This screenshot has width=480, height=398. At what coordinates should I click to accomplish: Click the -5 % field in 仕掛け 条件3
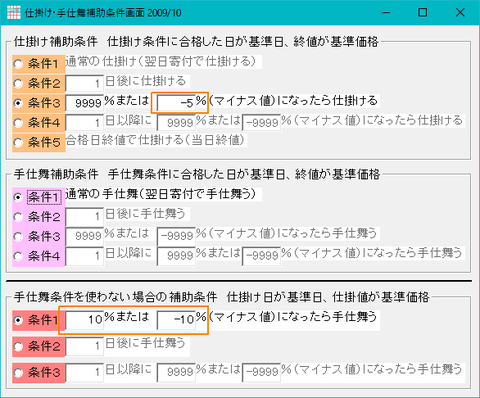click(176, 103)
